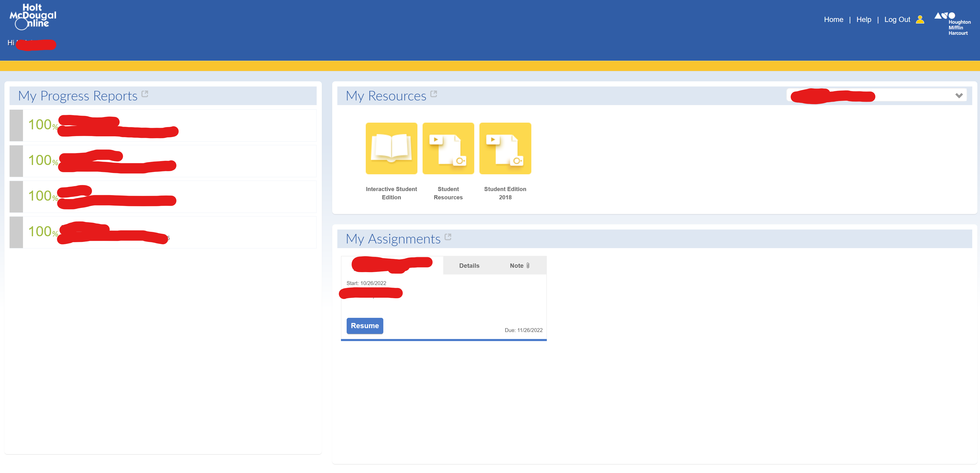Click the Resume button on the assignment
The image size is (980, 473).
coord(364,326)
